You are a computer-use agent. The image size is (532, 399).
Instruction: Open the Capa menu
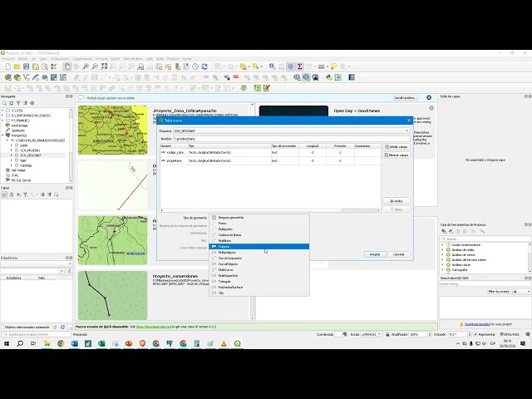(43, 59)
